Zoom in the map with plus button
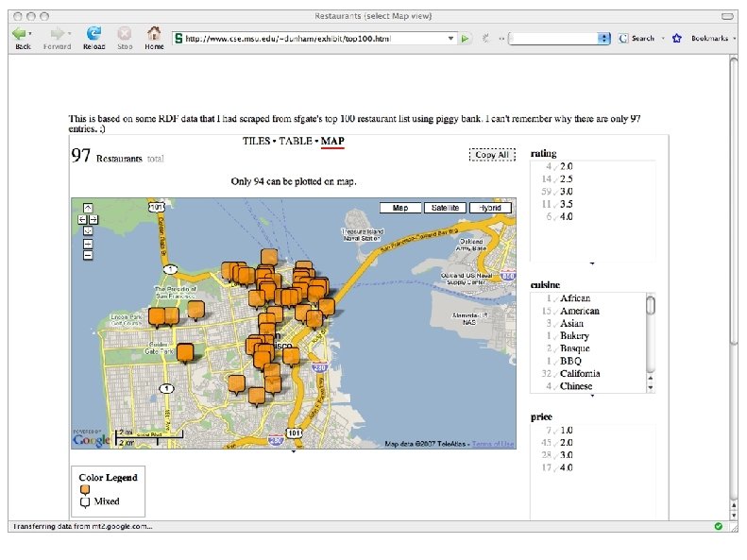 pos(87,243)
